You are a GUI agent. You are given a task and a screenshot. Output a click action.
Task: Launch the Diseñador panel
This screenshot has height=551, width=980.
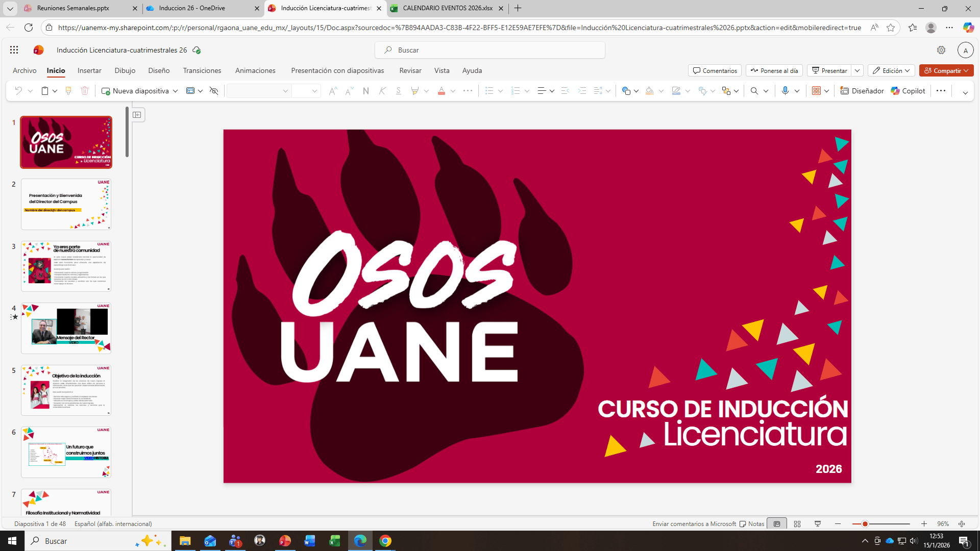862,90
